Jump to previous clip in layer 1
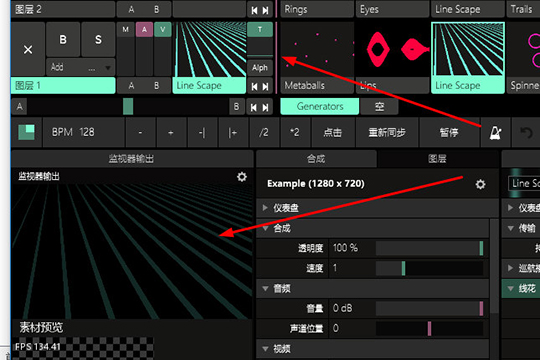This screenshot has width=540, height=360. 255,86
